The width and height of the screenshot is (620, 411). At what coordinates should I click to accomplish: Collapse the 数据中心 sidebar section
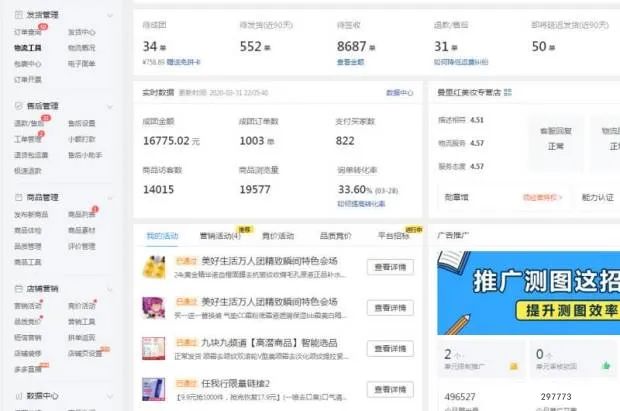(x=110, y=396)
